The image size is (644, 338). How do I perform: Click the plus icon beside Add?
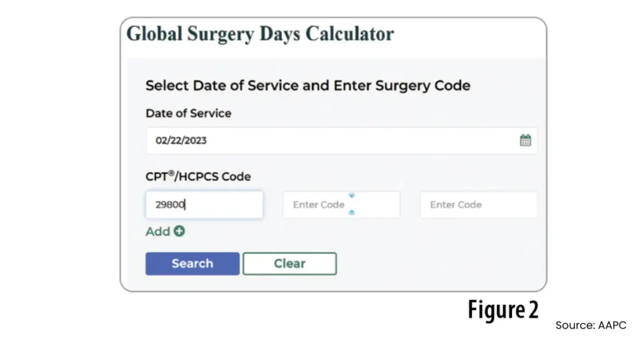click(x=179, y=231)
